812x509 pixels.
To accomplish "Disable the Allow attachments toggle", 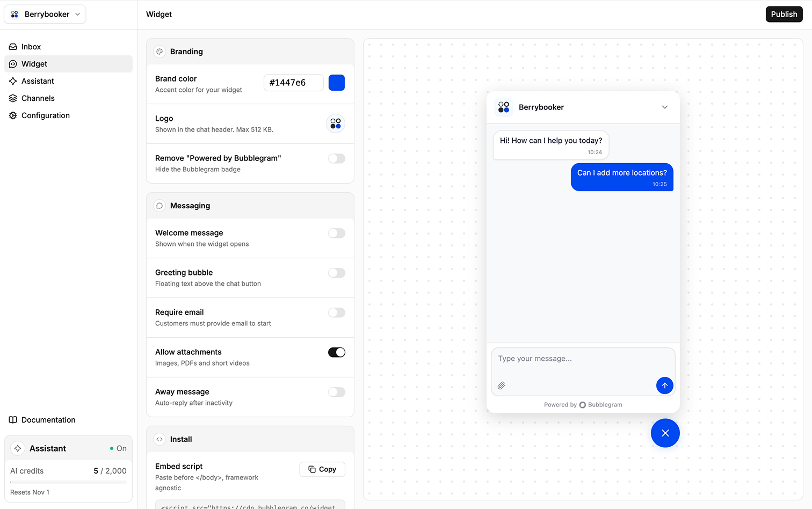I will (337, 352).
